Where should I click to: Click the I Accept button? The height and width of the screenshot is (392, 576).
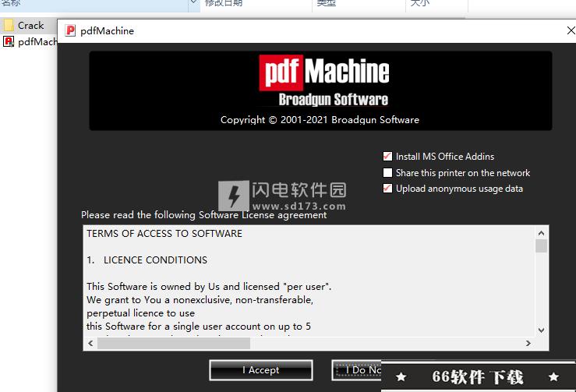[x=261, y=370]
